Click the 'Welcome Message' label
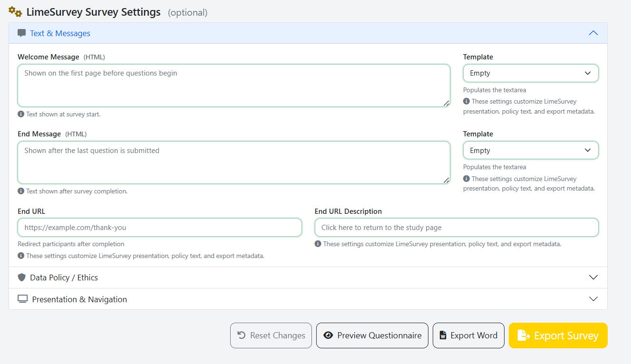Image resolution: width=631 pixels, height=364 pixels. click(49, 57)
